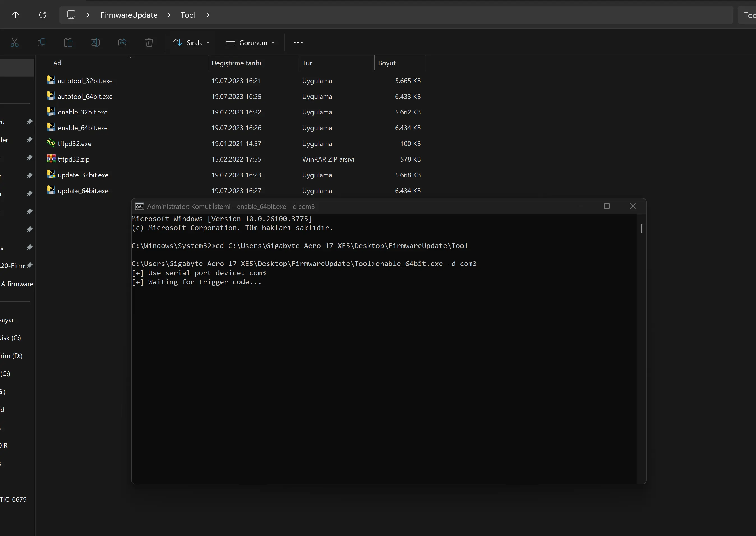Click the pin icon beside the 20-Firm sidebar item
This screenshot has width=756, height=536.
pos(30,265)
